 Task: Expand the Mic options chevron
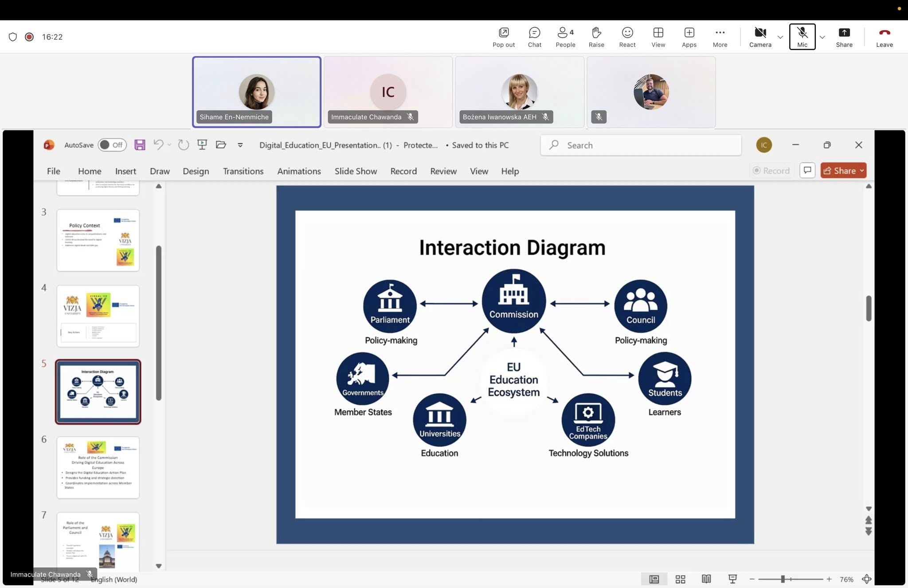click(x=822, y=37)
